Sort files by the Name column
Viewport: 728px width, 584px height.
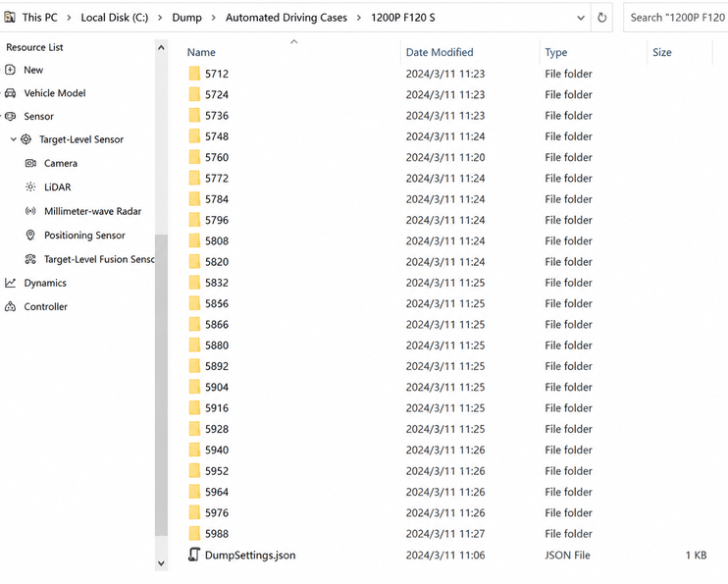(x=201, y=52)
